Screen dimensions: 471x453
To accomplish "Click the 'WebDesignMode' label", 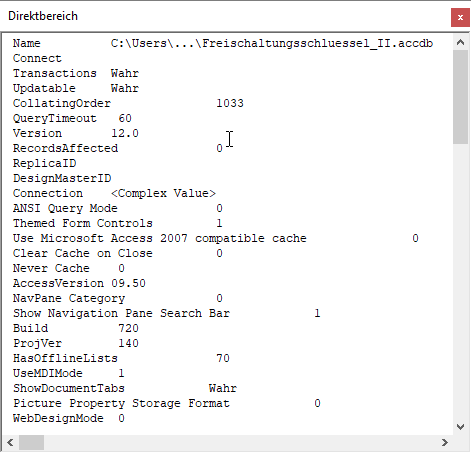I will tap(58, 418).
